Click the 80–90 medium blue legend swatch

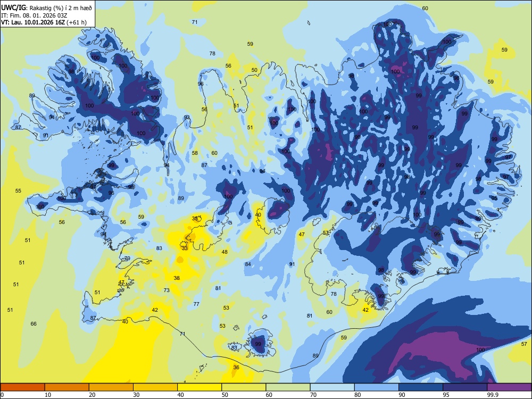(376, 387)
